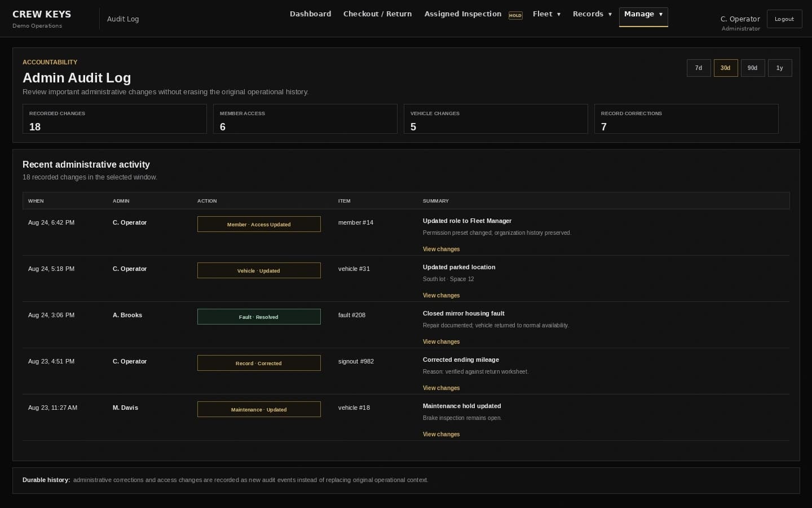Select the 7d time range
The image size is (812, 508).
699,68
